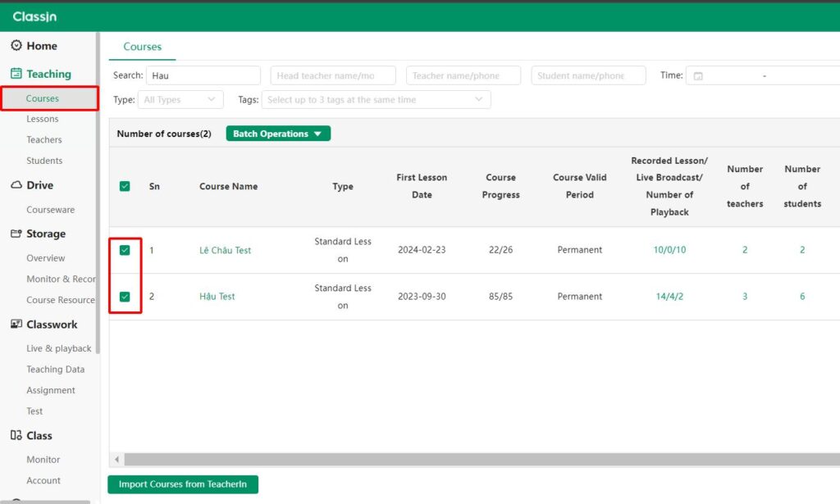Click the calendar icon in Time field
This screenshot has height=504, width=840.
(698, 76)
